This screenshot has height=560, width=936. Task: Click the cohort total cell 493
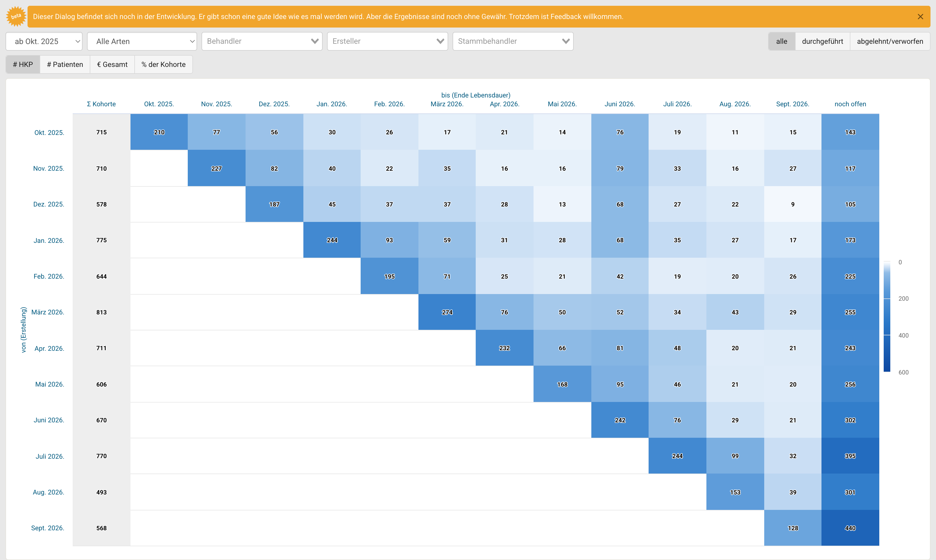102,492
